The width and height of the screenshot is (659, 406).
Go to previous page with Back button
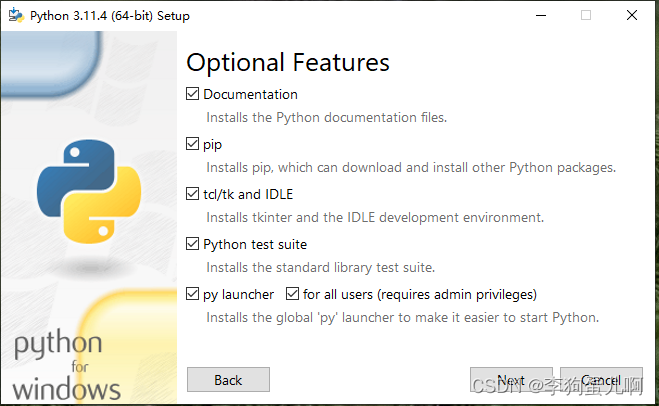click(228, 380)
